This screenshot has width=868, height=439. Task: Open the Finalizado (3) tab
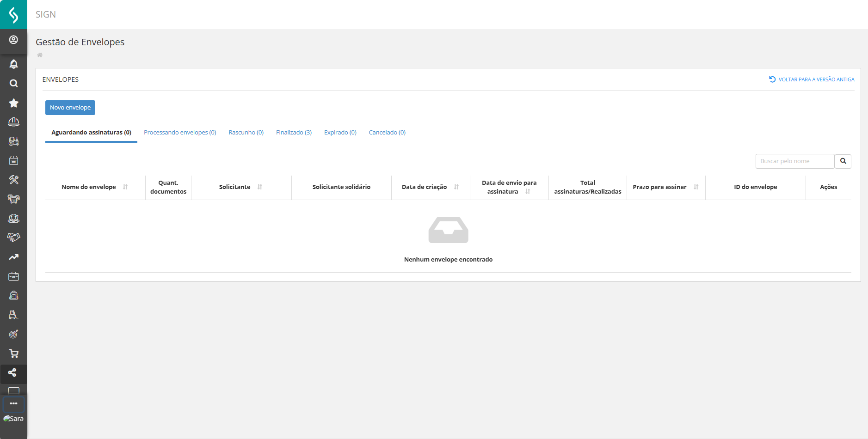point(294,133)
